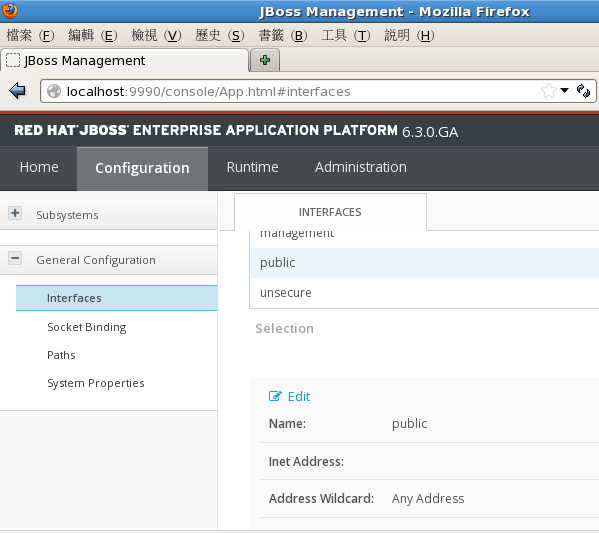Viewport: 599px width, 533px height.
Task: Open the 說明 (H) help menu
Action: click(x=409, y=36)
